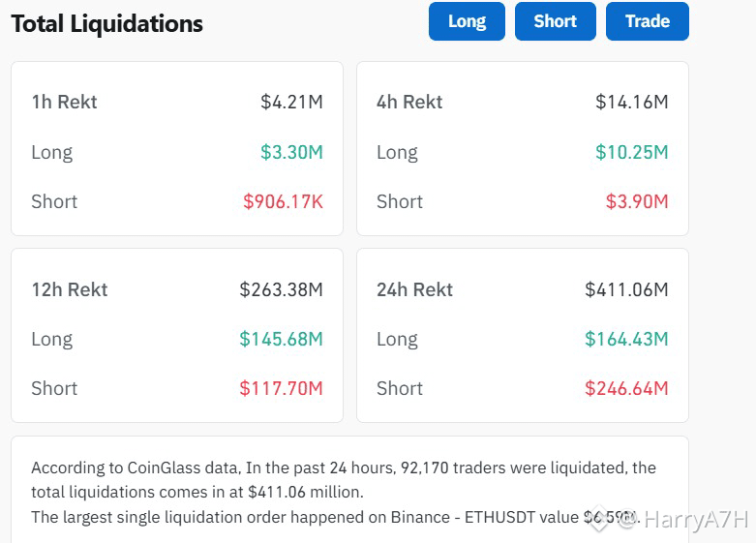Click the blue Trade button
Image resolution: width=756 pixels, height=543 pixels.
point(647,21)
